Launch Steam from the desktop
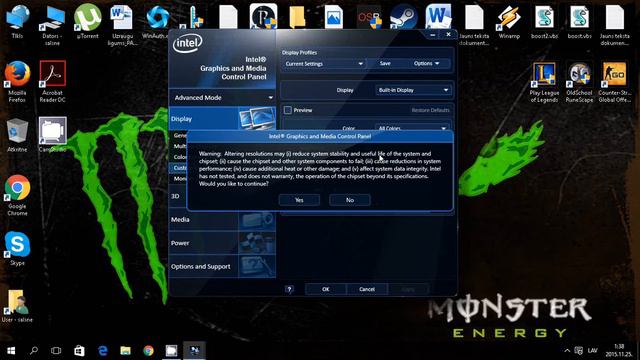 click(x=404, y=17)
